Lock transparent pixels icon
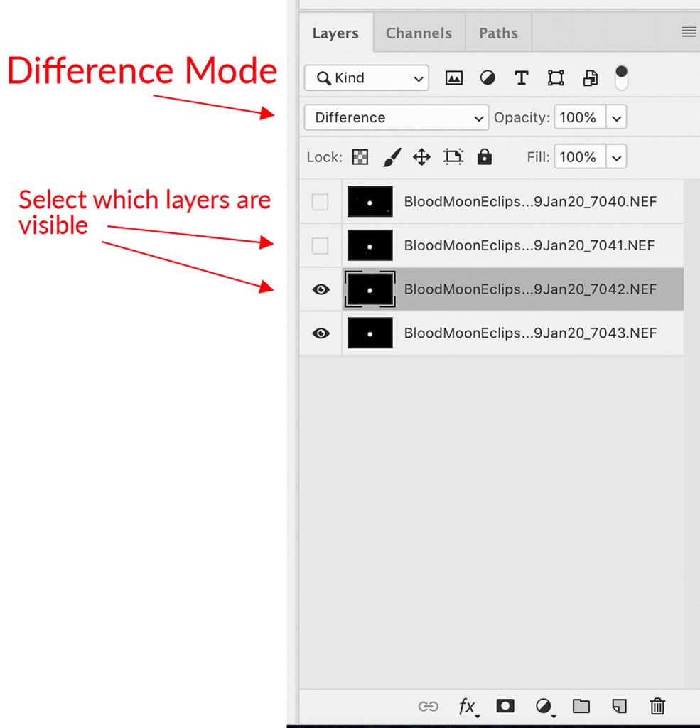Image resolution: width=700 pixels, height=728 pixels. click(x=360, y=157)
